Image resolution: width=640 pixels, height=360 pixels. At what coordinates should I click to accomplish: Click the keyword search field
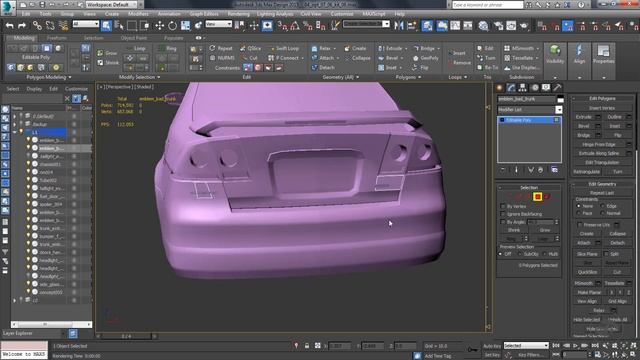[487, 5]
